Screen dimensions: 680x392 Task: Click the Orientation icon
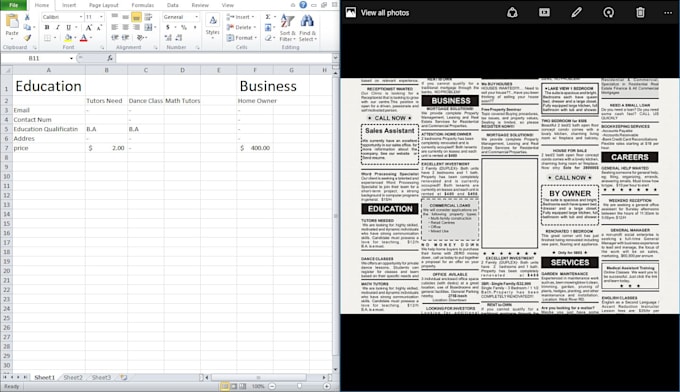click(140, 38)
